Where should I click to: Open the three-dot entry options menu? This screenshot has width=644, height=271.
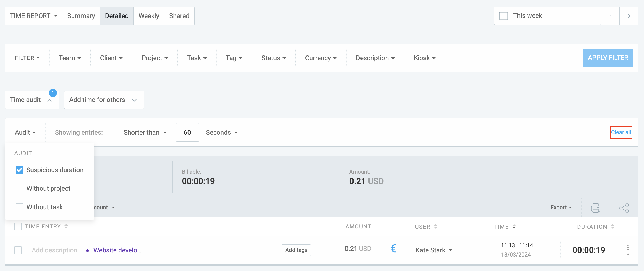tap(627, 250)
